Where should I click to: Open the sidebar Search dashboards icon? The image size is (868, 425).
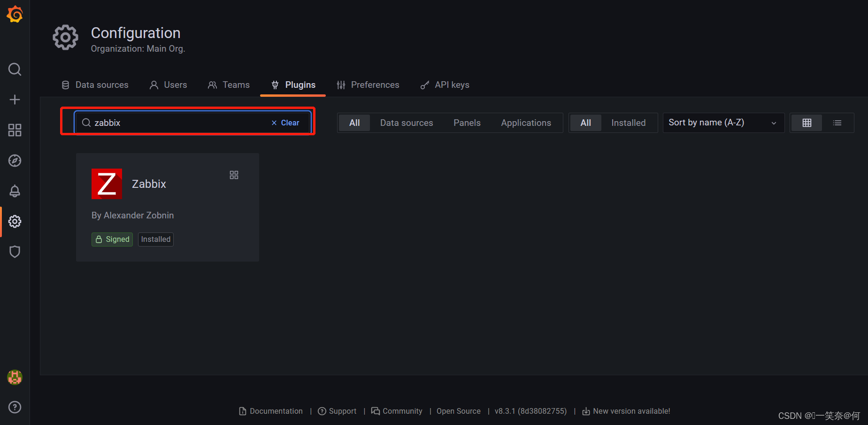[15, 70]
